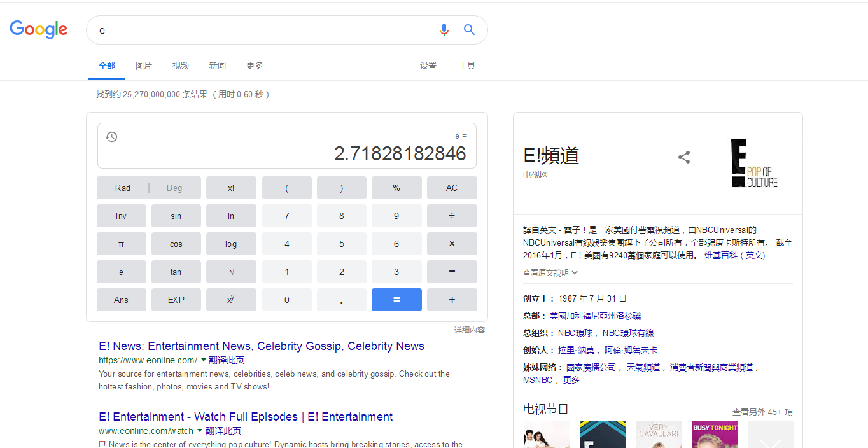Viewport: 868px width, 448px height.
Task: Click the square root key
Action: point(231,272)
